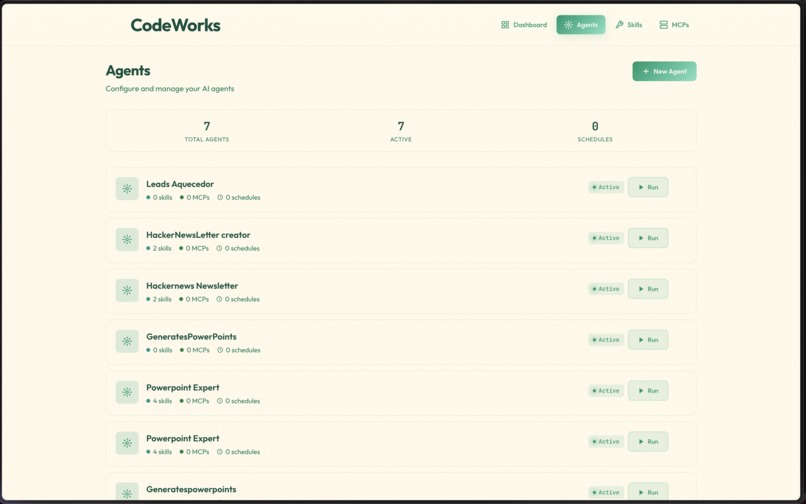The width and height of the screenshot is (806, 504).
Task: Click the Total Agents stat
Action: [x=207, y=131]
